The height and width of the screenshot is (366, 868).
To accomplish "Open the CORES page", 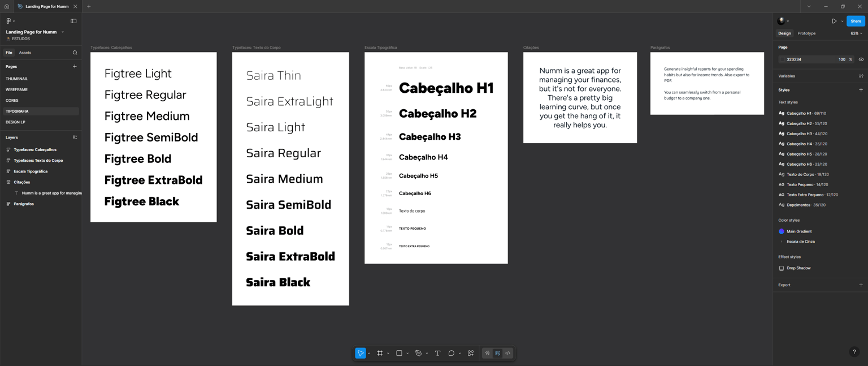I will (x=12, y=100).
